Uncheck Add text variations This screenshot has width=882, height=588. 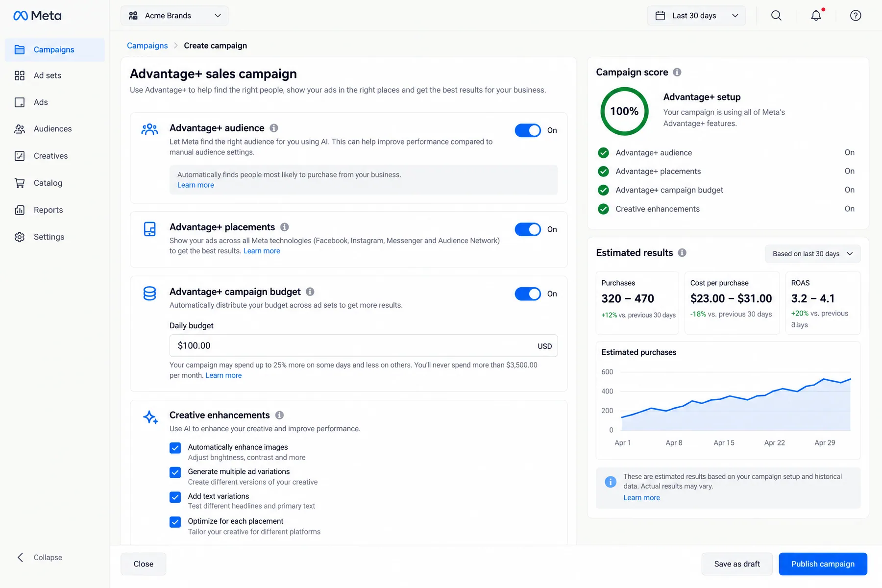(175, 497)
